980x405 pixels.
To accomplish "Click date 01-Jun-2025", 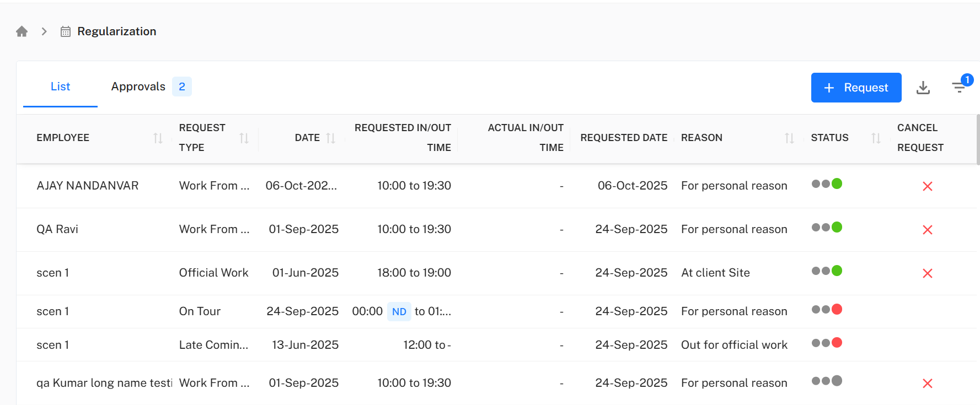I will point(306,273).
